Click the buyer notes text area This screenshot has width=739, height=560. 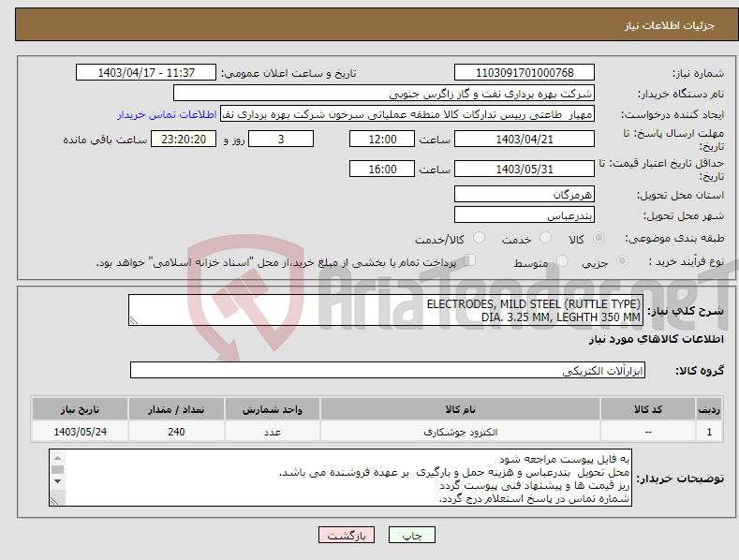coord(340,478)
